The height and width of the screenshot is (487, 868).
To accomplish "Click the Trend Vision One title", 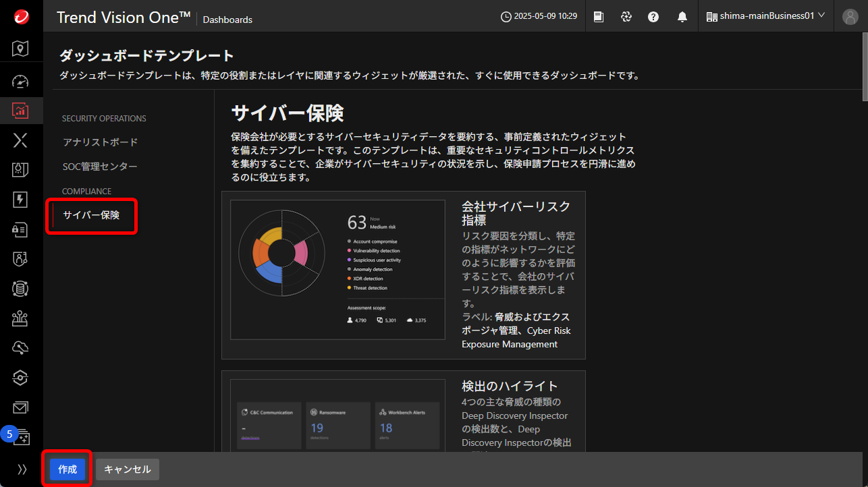I will coord(124,18).
